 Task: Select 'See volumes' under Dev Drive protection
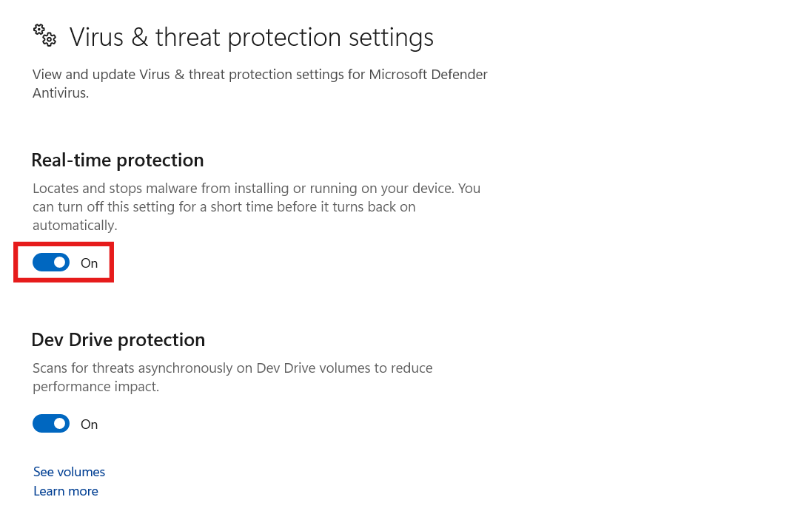click(x=69, y=471)
